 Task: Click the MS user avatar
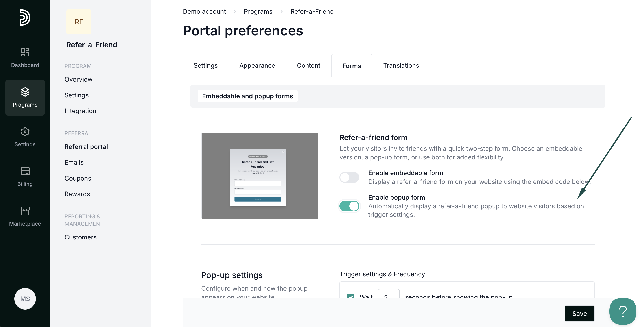[x=25, y=299]
